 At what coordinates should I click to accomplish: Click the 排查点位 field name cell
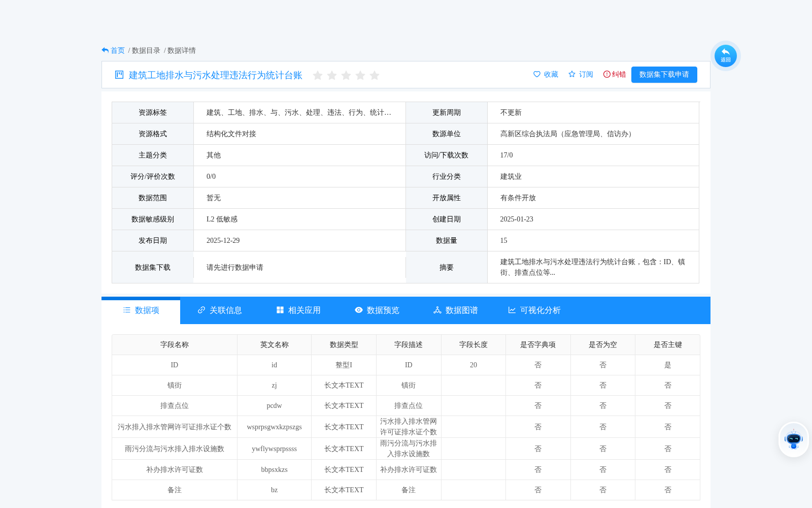click(x=175, y=406)
